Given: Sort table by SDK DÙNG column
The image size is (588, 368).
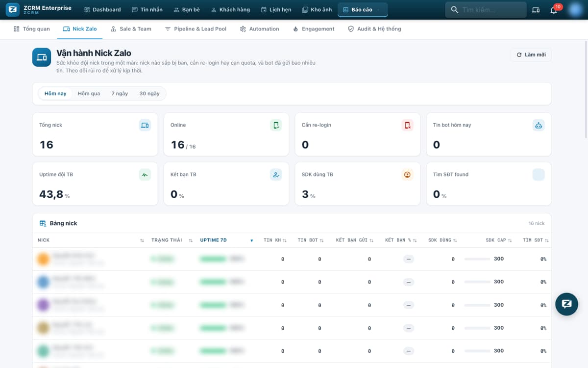Looking at the screenshot, I should (442, 240).
